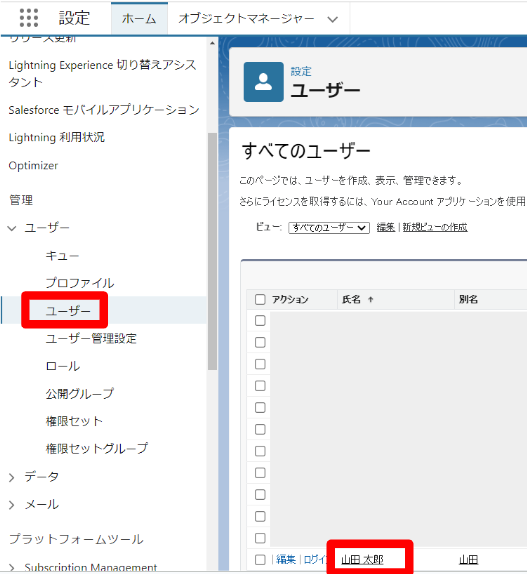
Task: Open user 山田 太郎 link
Action: pos(362,559)
